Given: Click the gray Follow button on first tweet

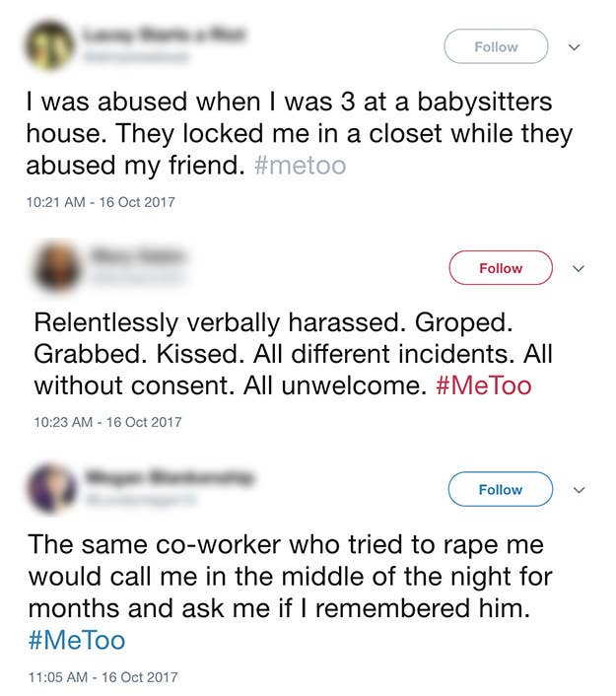Looking at the screenshot, I should [x=496, y=46].
